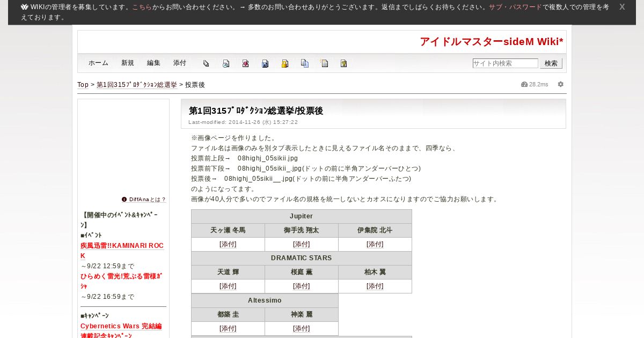Click the Altessimo table header
644x338 pixels.
coord(265,300)
